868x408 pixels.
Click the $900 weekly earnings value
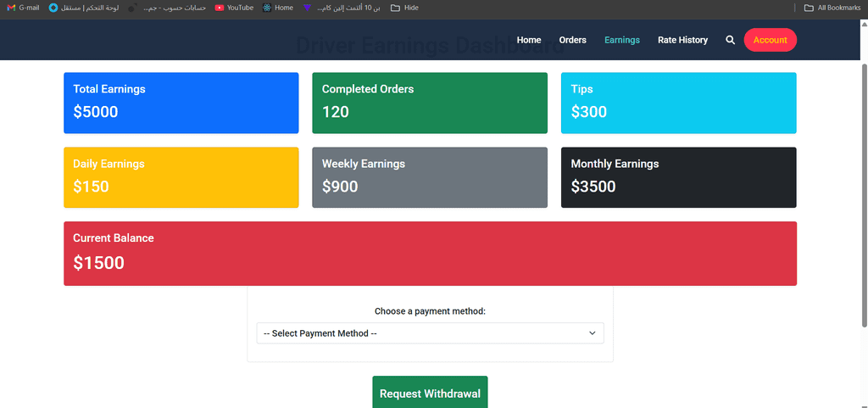click(x=340, y=187)
